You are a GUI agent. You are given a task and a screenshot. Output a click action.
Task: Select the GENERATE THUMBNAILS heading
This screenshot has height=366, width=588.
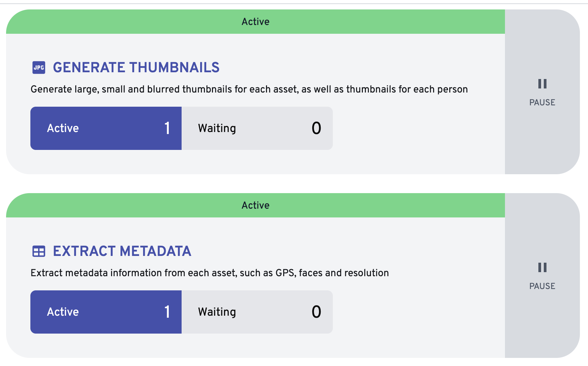point(136,68)
